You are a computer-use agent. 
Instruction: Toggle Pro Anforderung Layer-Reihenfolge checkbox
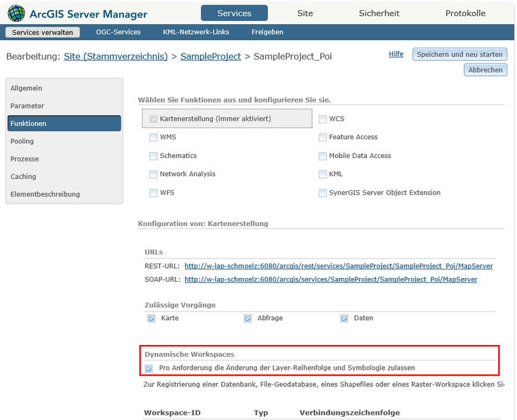pyautogui.click(x=149, y=368)
